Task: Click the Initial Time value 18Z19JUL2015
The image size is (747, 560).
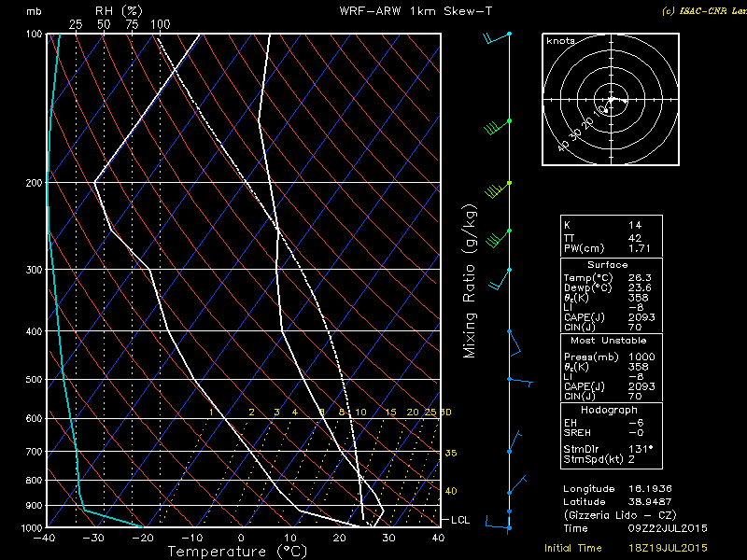Action: pyautogui.click(x=668, y=548)
